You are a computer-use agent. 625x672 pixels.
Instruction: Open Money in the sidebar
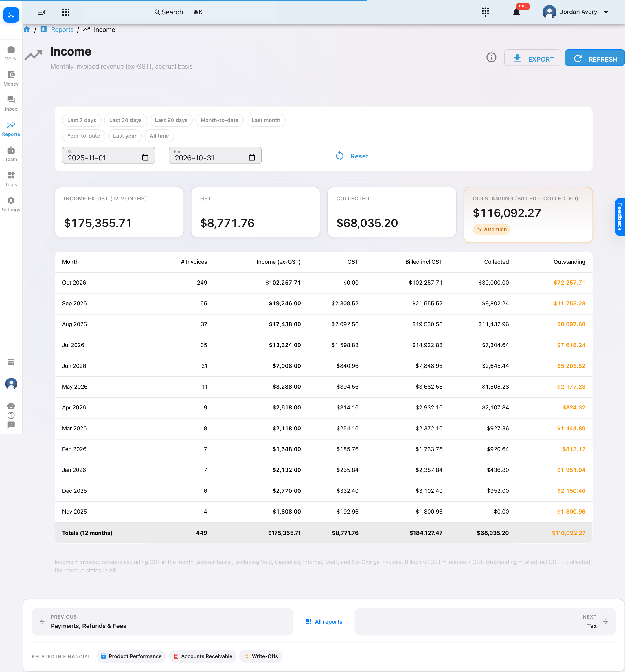pyautogui.click(x=11, y=79)
